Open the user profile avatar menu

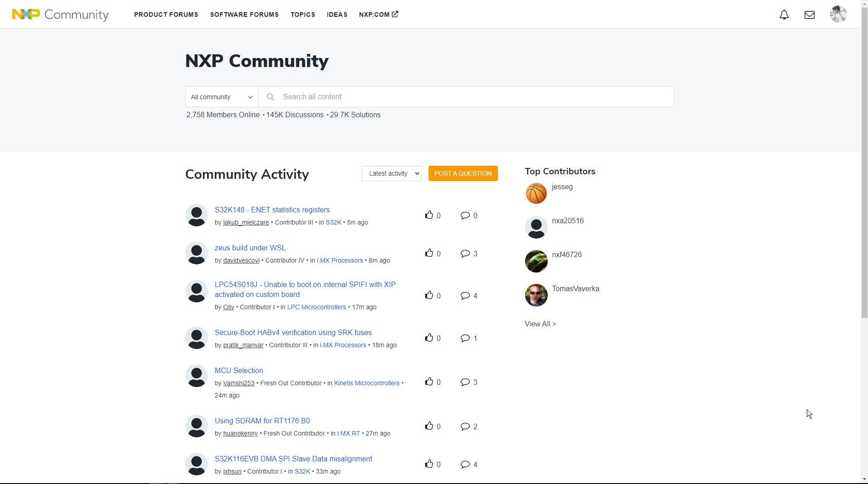(838, 14)
